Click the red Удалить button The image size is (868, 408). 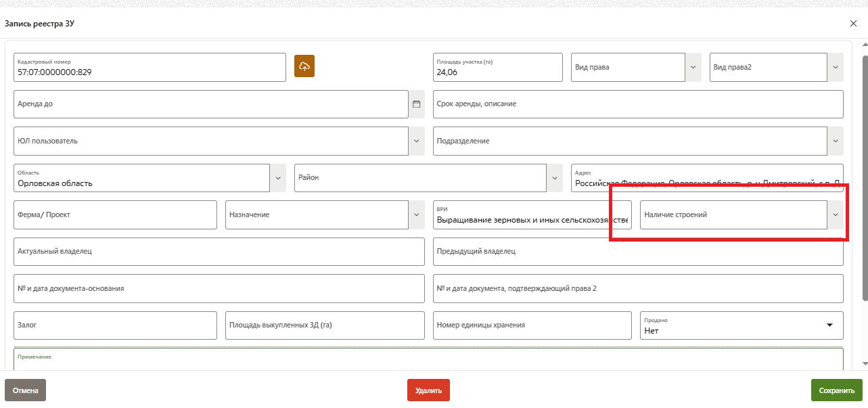(x=428, y=390)
